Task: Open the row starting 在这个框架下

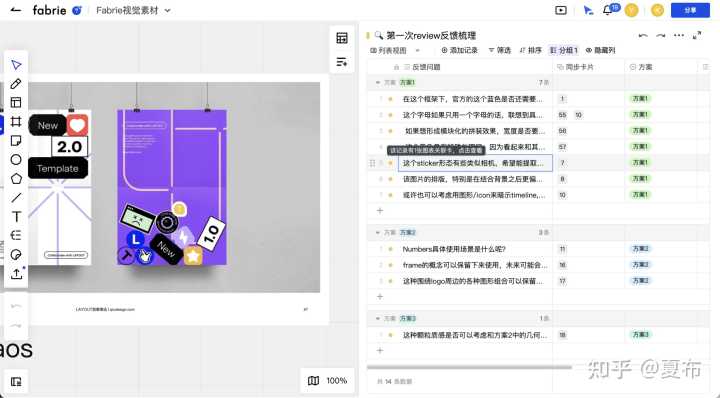Action: pyautogui.click(x=472, y=99)
